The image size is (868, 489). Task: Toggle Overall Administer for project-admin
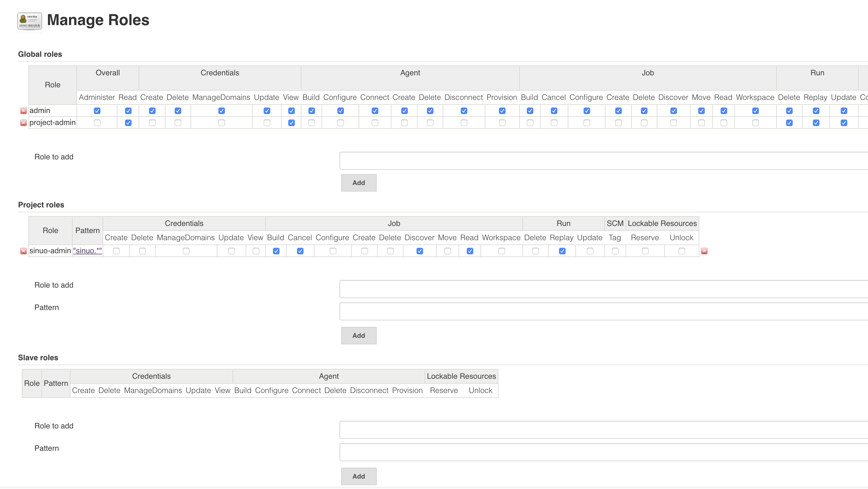tap(97, 123)
